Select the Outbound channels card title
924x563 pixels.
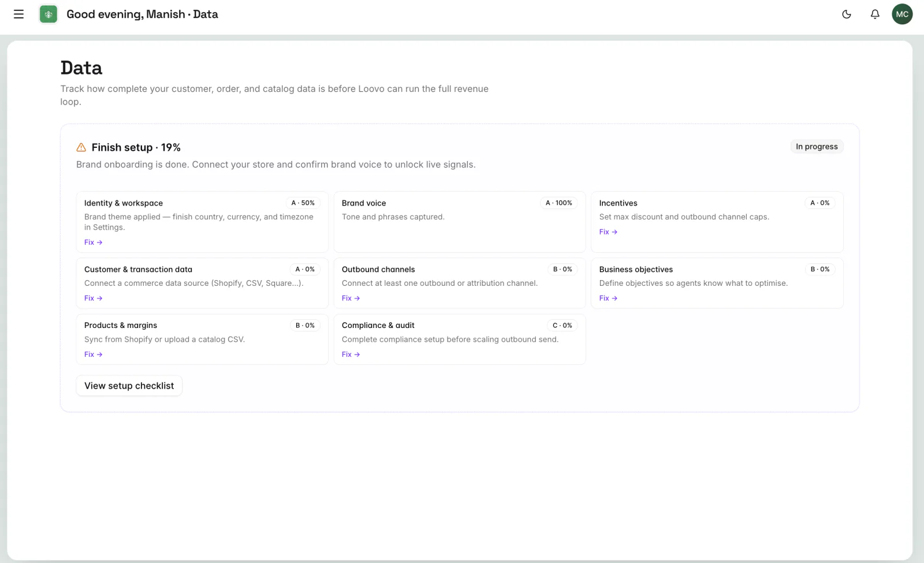click(378, 270)
